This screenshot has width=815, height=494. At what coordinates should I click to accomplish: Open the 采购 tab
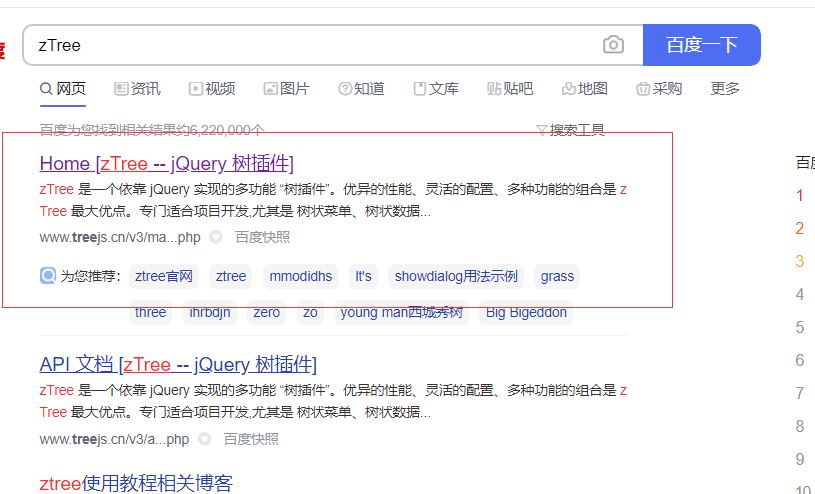659,89
